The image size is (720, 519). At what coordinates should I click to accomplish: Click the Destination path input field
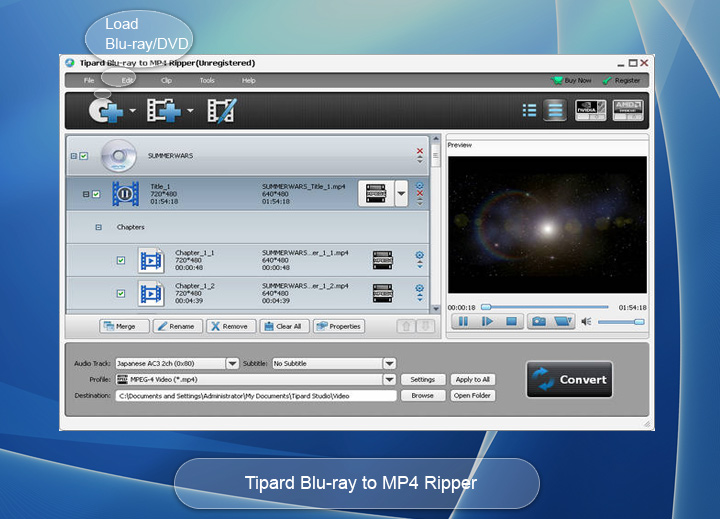pos(256,395)
